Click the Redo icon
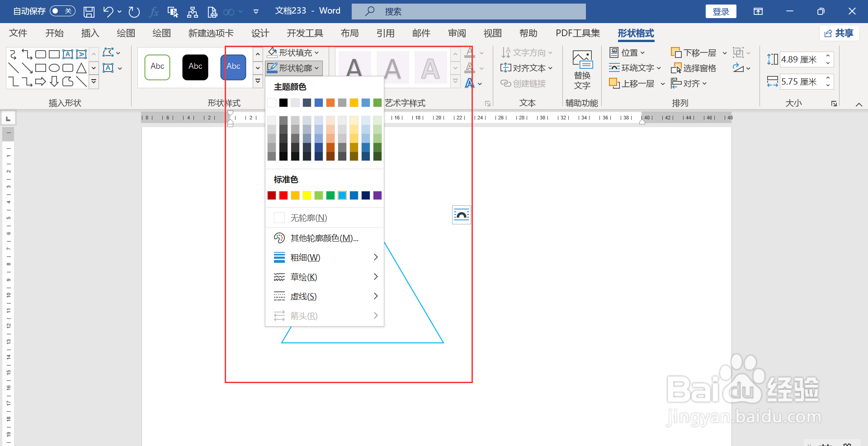 pos(134,12)
